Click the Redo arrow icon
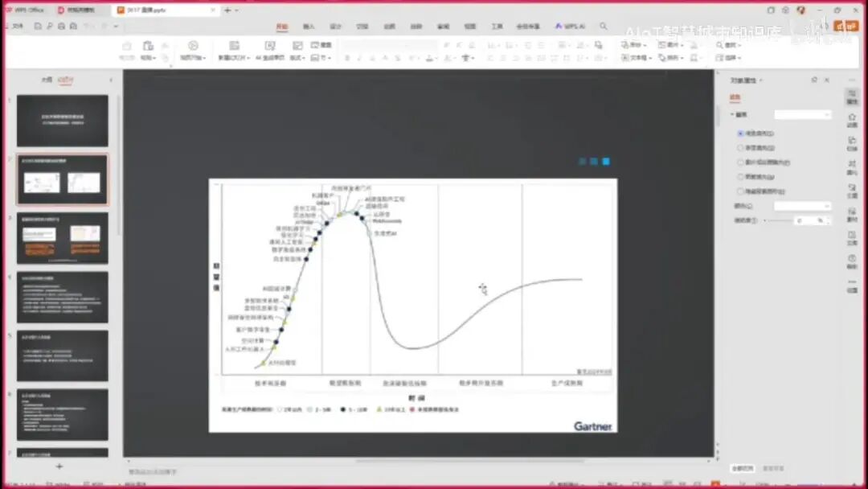 pos(104,26)
